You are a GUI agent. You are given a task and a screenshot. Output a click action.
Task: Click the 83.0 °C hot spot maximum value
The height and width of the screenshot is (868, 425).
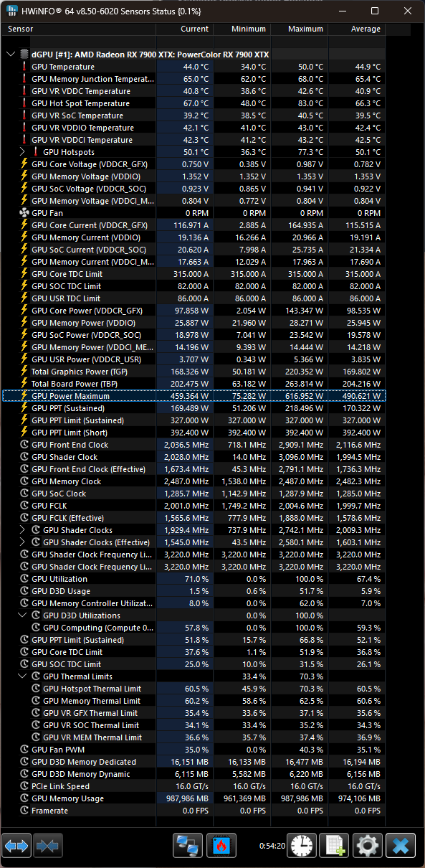pyautogui.click(x=311, y=103)
